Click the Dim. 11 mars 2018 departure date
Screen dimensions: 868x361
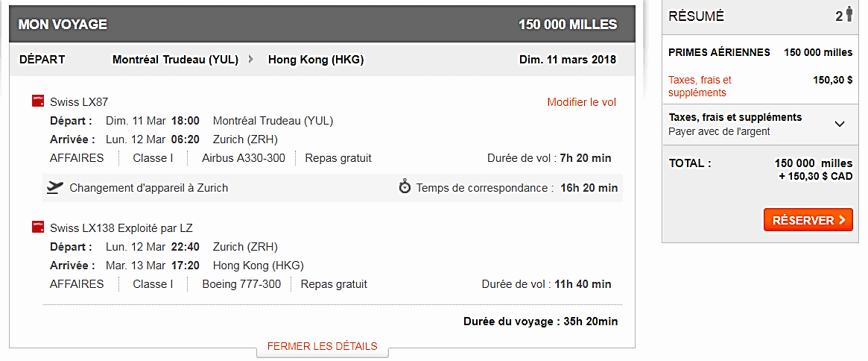[567, 60]
